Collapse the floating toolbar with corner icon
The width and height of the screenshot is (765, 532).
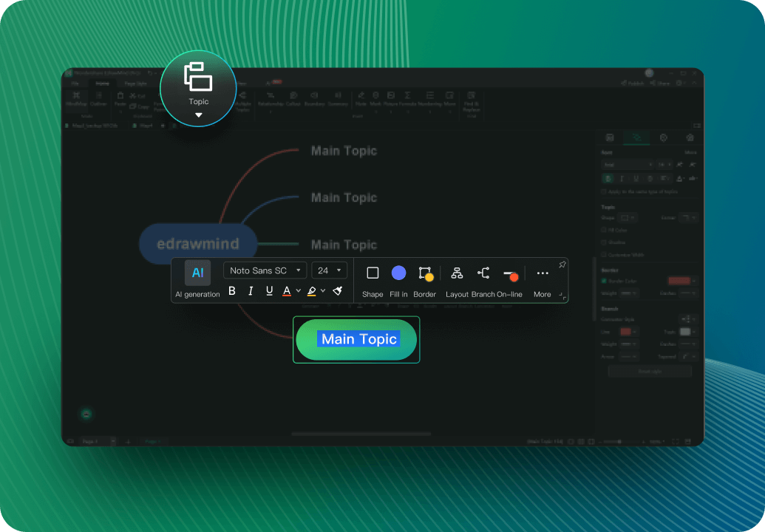point(562,296)
